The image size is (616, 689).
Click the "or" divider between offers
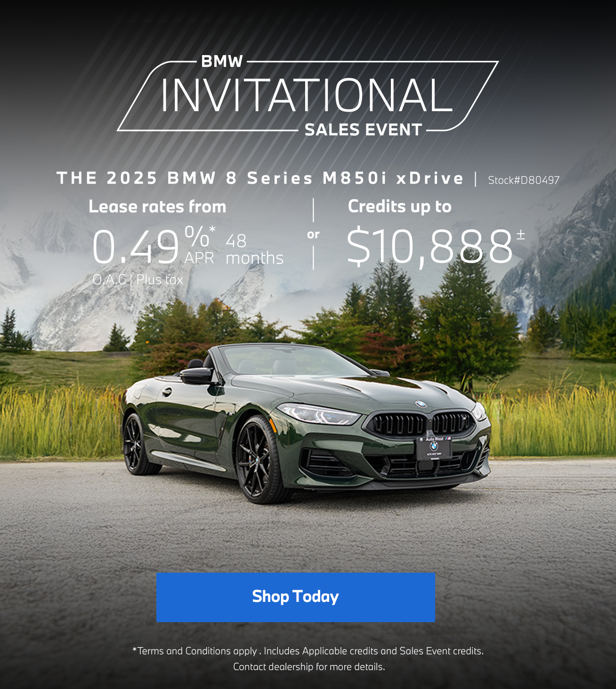[313, 234]
